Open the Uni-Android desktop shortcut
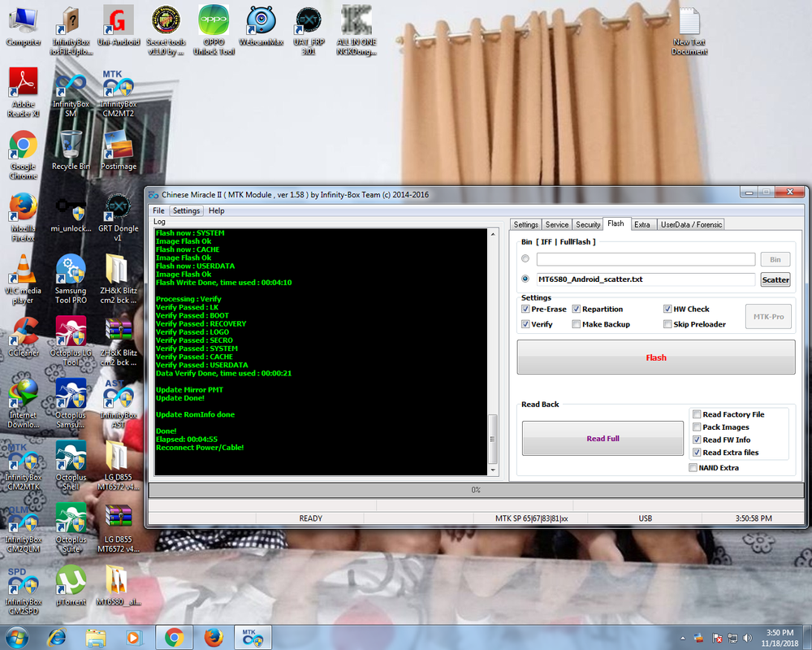812x650 pixels. pyautogui.click(x=119, y=26)
